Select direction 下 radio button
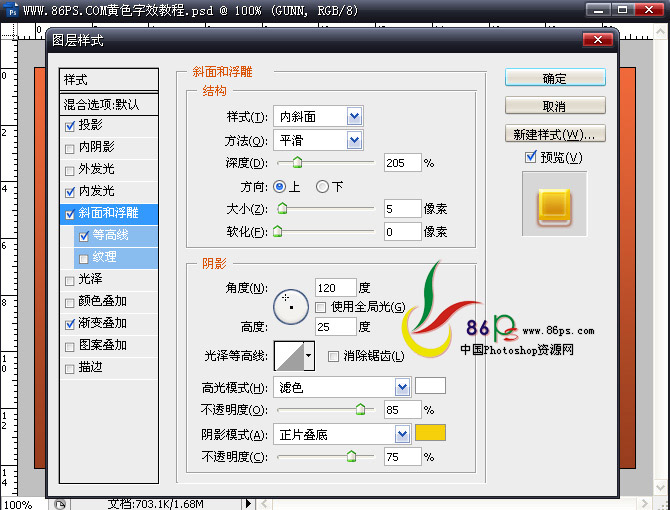 (x=323, y=187)
